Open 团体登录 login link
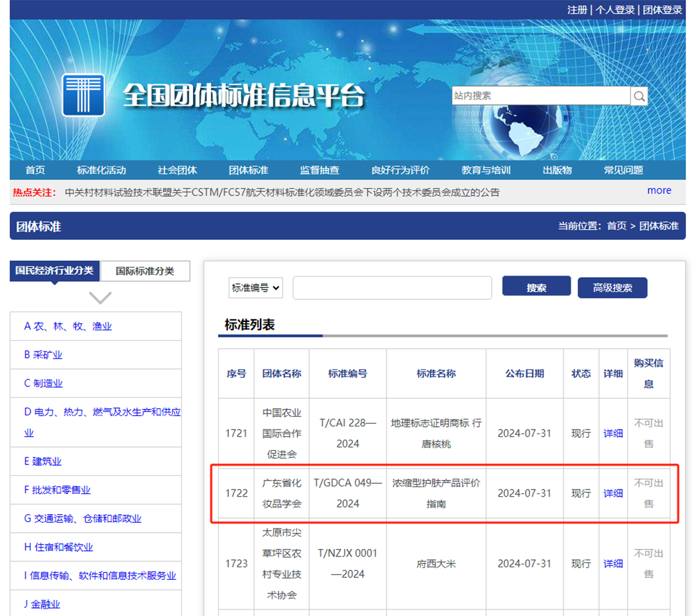 click(x=662, y=10)
